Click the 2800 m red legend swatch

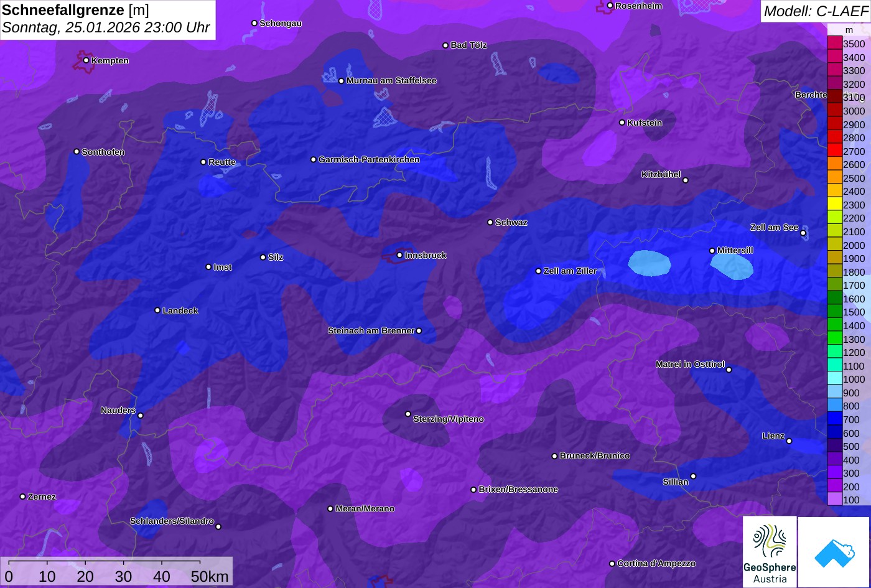click(x=834, y=138)
